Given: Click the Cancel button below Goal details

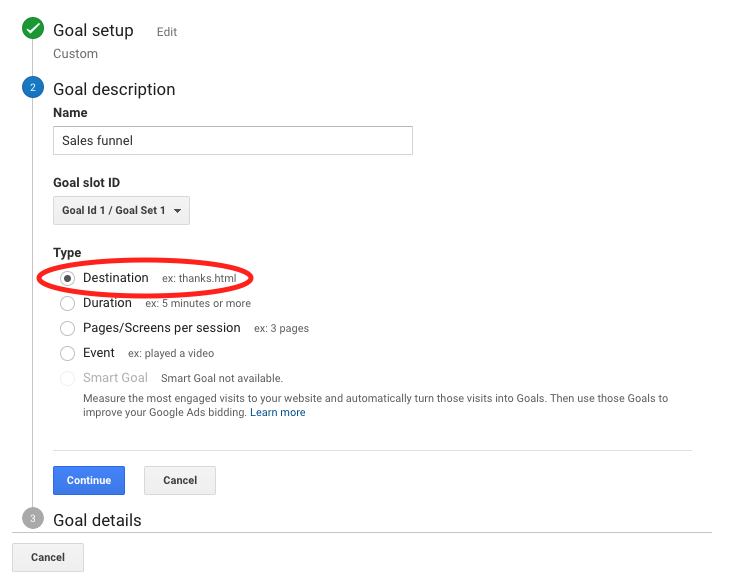Looking at the screenshot, I should 48,557.
